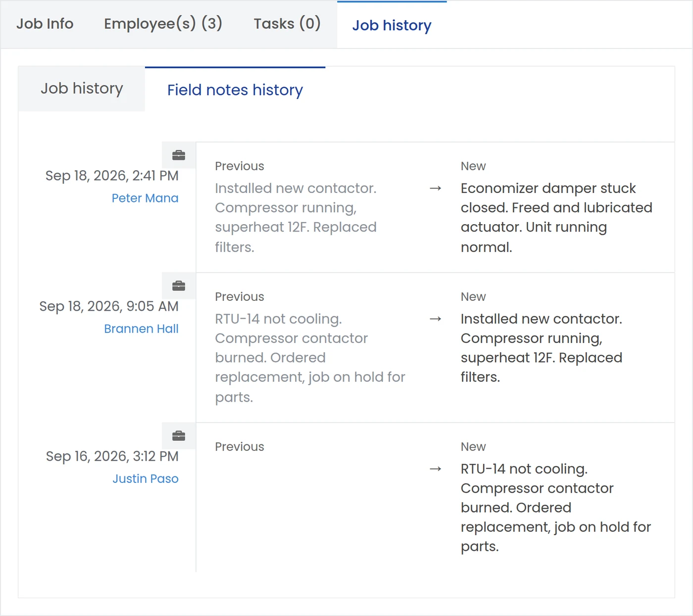Click new note 'Economizer damper stuck closed'
Image resolution: width=693 pixels, height=616 pixels.
point(556,217)
